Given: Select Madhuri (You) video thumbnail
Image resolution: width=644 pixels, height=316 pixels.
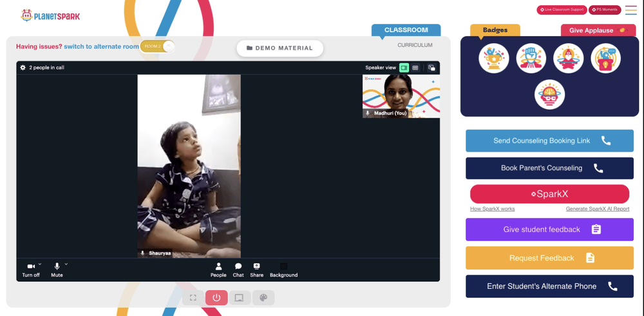Looking at the screenshot, I should [x=401, y=96].
